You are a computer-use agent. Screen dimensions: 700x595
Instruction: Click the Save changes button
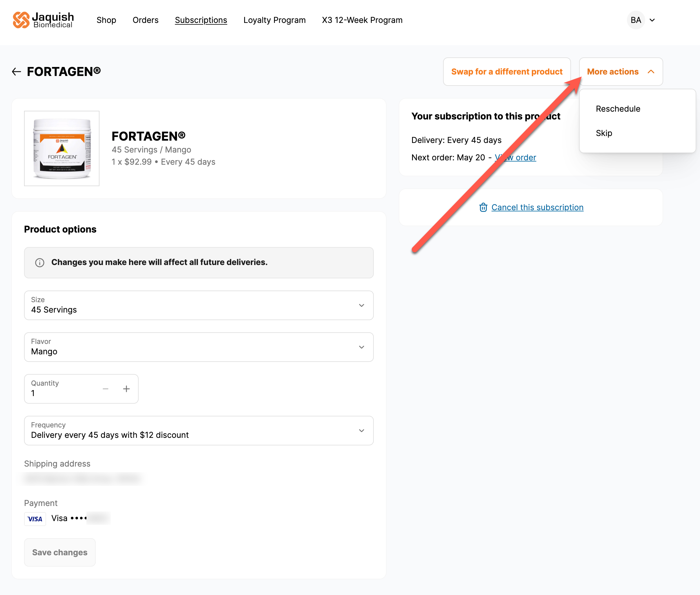tap(60, 552)
